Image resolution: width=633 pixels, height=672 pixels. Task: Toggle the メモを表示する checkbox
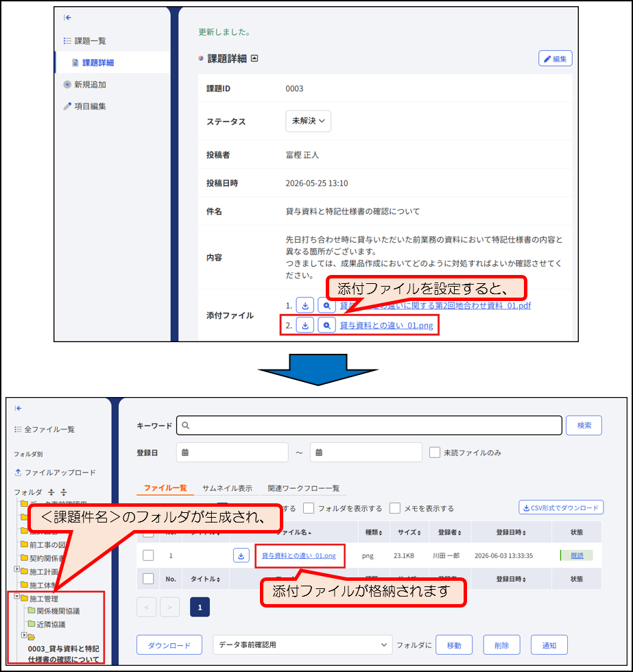pyautogui.click(x=395, y=508)
